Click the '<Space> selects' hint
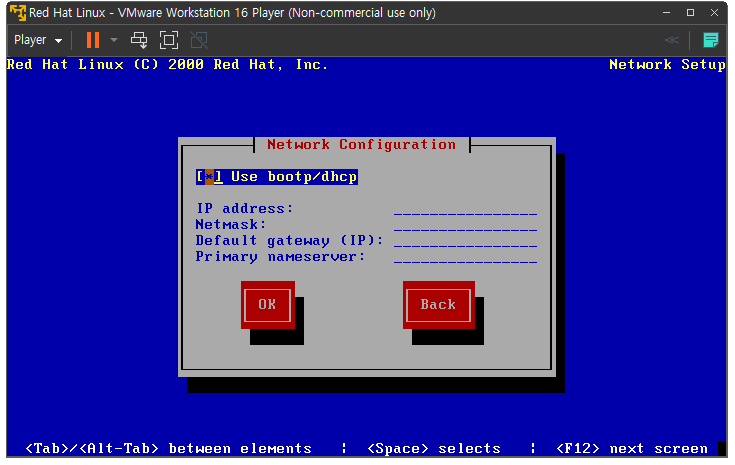 pyautogui.click(x=434, y=449)
